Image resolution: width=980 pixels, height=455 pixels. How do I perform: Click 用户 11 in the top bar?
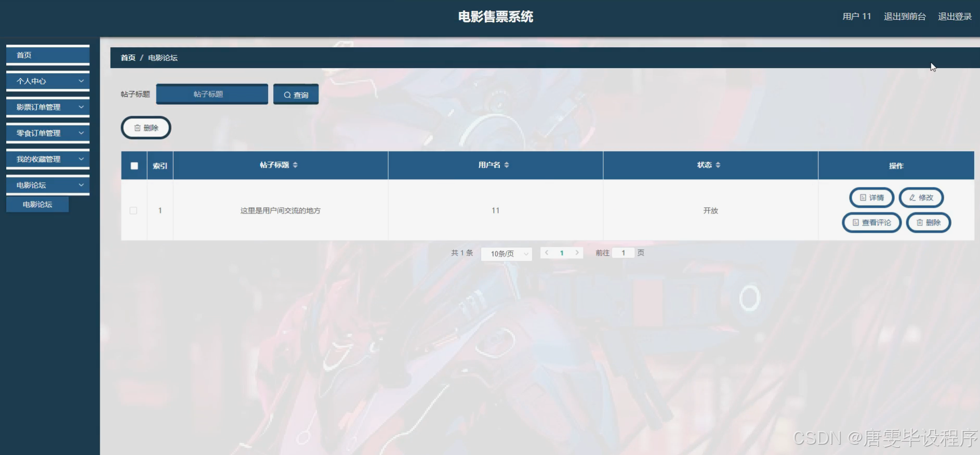(x=856, y=17)
